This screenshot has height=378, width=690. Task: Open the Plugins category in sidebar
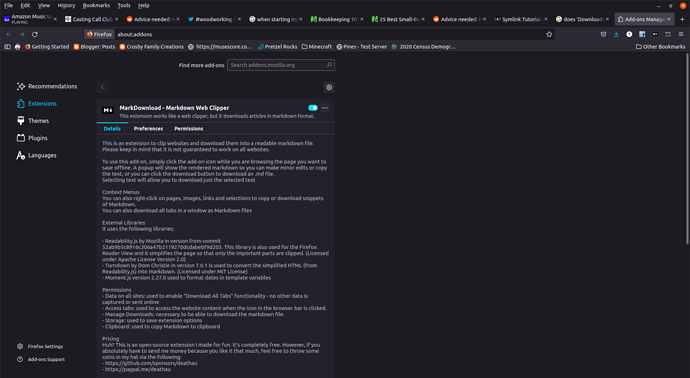click(x=32, y=138)
